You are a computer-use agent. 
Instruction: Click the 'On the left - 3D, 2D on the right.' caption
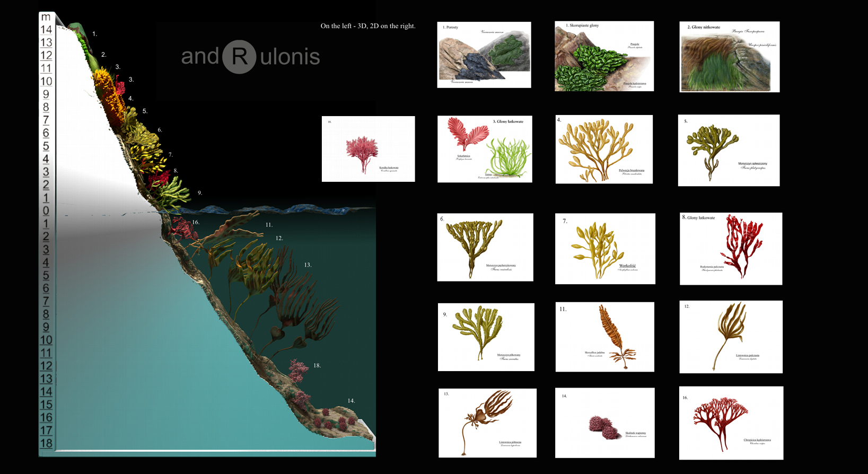pos(368,26)
